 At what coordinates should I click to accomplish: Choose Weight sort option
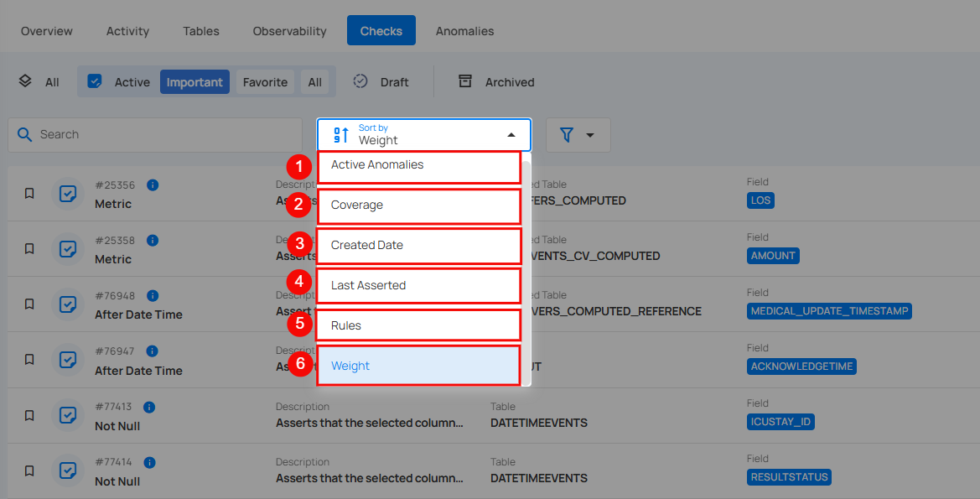point(419,366)
